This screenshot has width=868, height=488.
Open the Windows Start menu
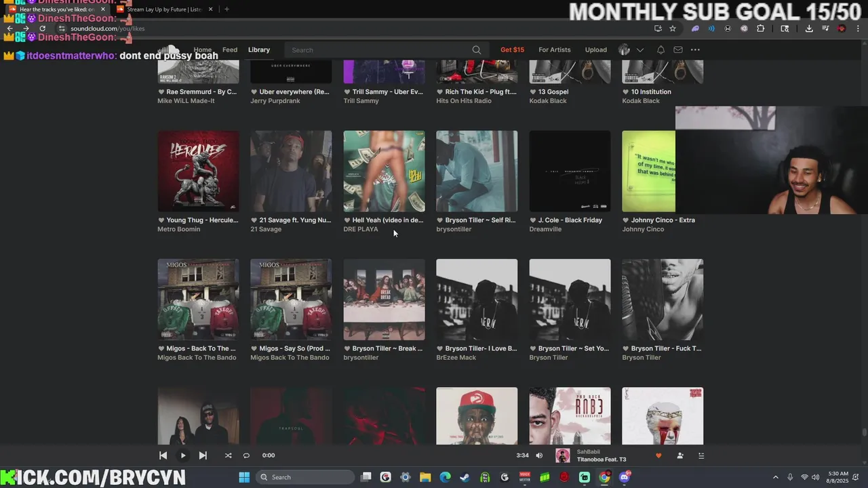click(x=244, y=477)
